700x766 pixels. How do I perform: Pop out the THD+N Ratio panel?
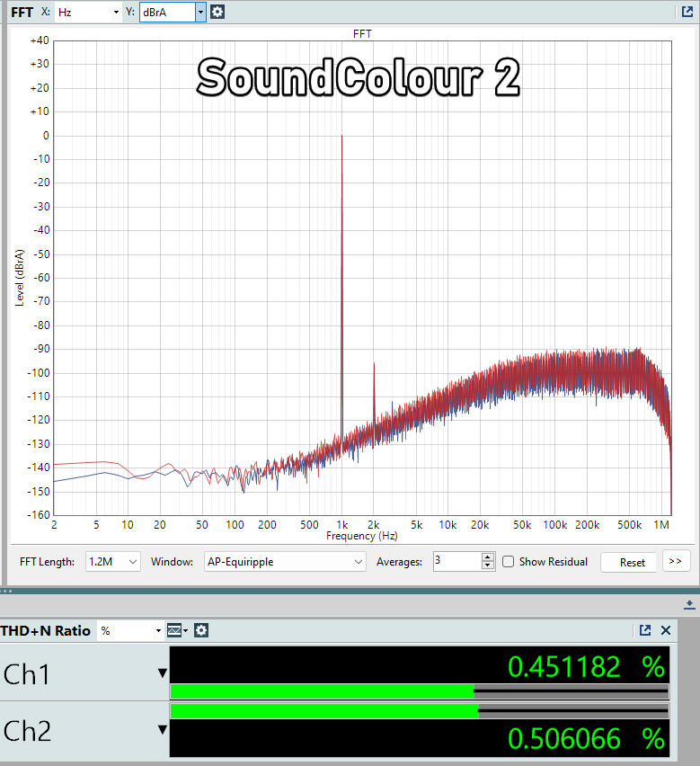(645, 630)
